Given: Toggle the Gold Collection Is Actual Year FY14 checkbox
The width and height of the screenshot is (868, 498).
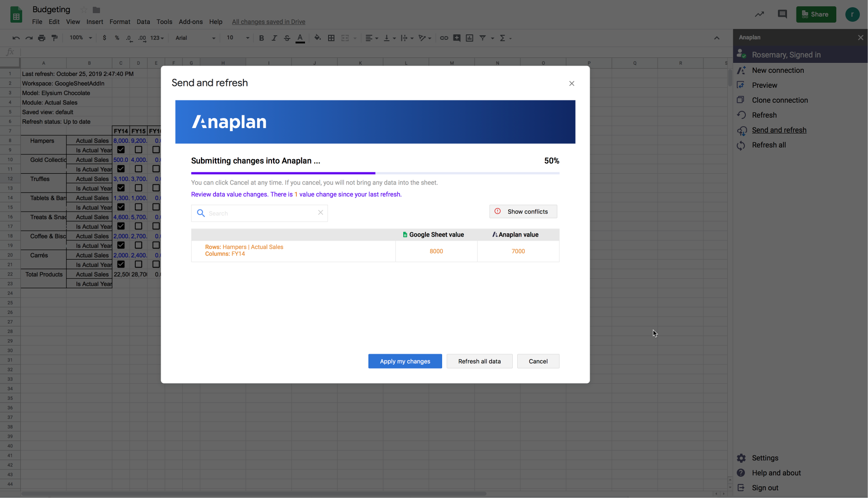Looking at the screenshot, I should [121, 169].
